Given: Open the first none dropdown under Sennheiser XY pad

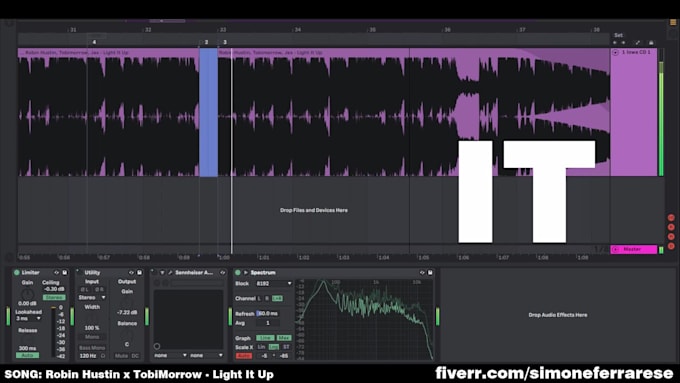Looking at the screenshot, I should [170, 355].
